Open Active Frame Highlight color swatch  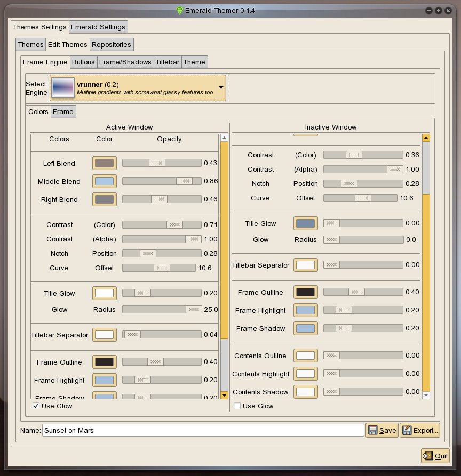pos(105,380)
